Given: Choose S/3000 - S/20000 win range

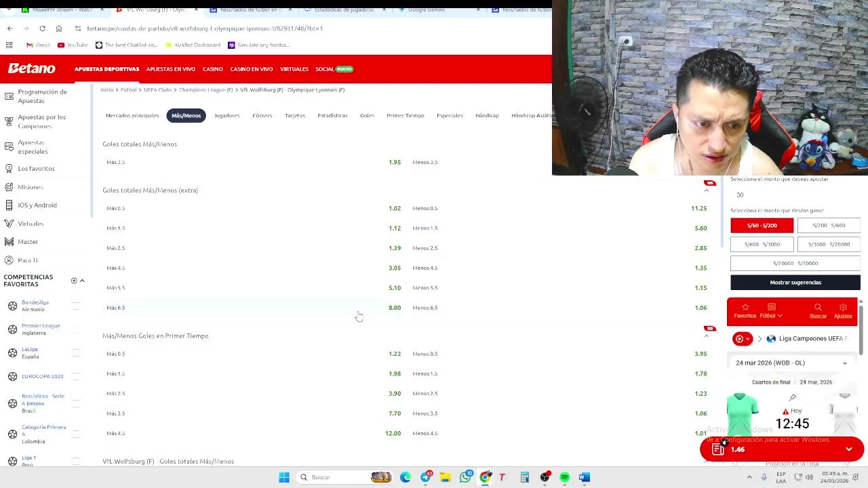Looking at the screenshot, I should [x=829, y=244].
